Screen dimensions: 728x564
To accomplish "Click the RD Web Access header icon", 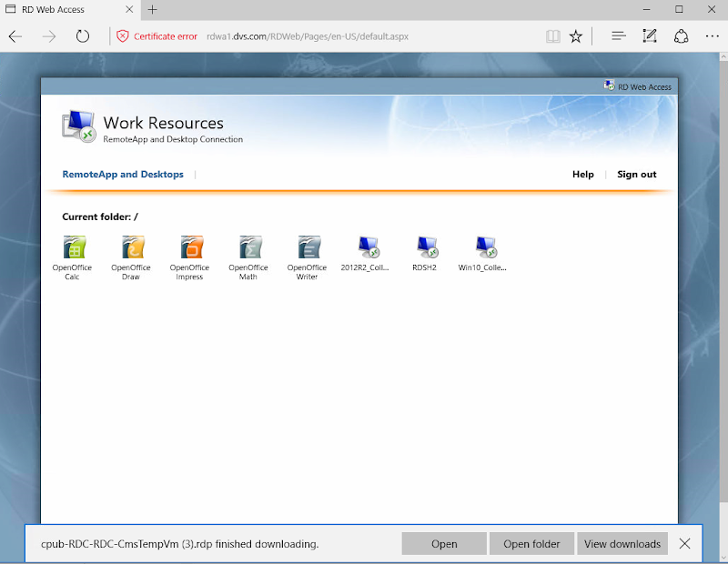I will coord(609,86).
